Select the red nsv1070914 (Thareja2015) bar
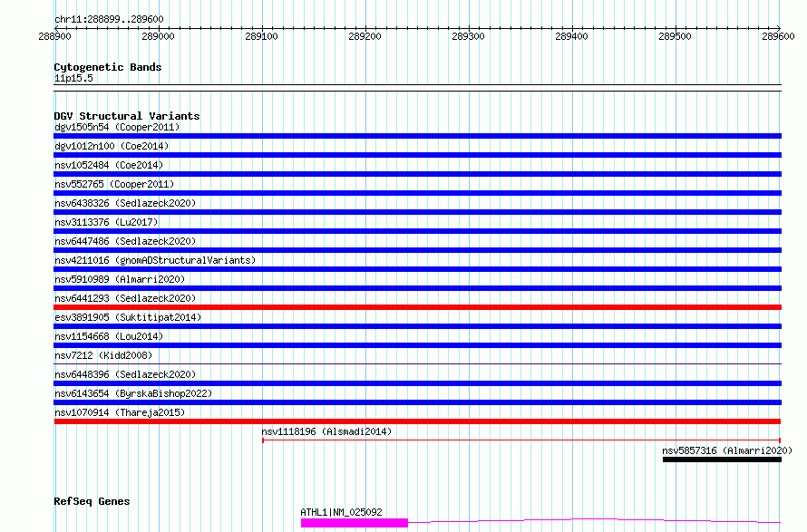The width and height of the screenshot is (807, 532). tap(417, 421)
